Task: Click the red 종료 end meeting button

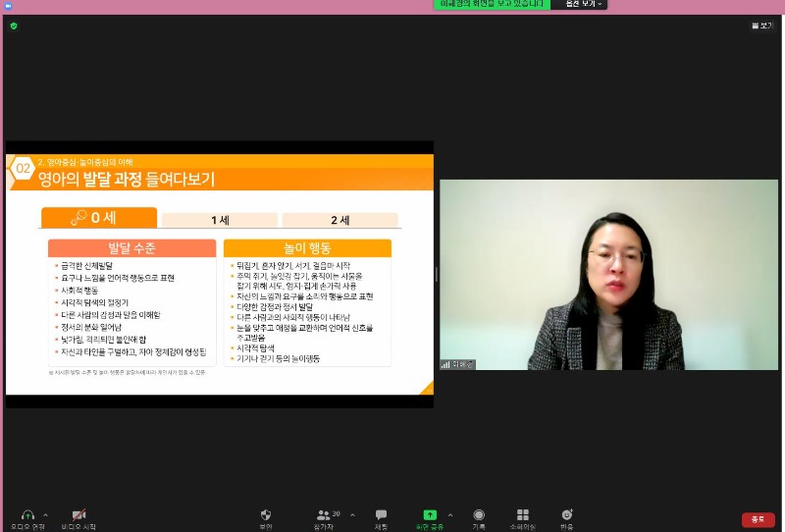Action: (x=758, y=519)
